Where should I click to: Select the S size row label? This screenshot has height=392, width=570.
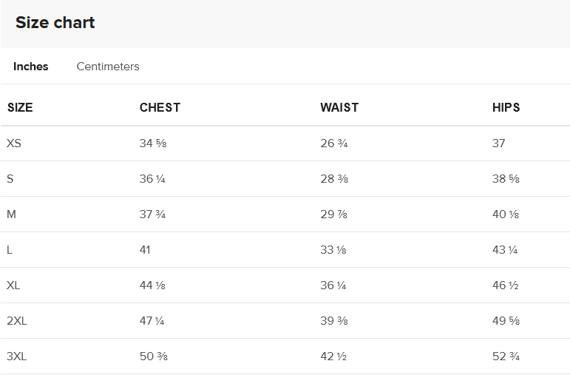(10, 179)
